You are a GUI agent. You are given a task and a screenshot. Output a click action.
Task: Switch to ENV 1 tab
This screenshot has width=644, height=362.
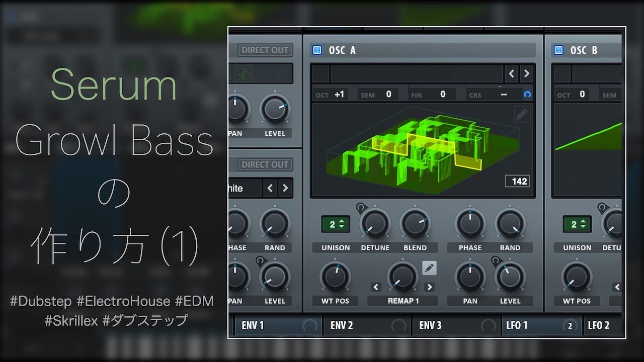pos(278,325)
